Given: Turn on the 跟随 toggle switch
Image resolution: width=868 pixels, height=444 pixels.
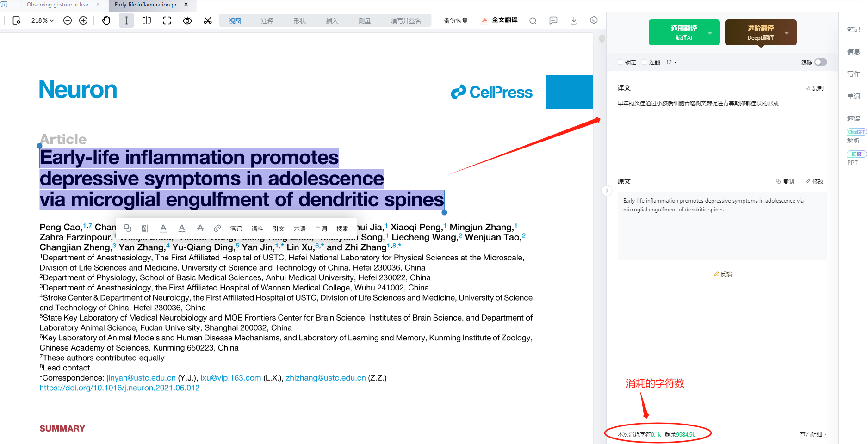Looking at the screenshot, I should click(x=820, y=62).
